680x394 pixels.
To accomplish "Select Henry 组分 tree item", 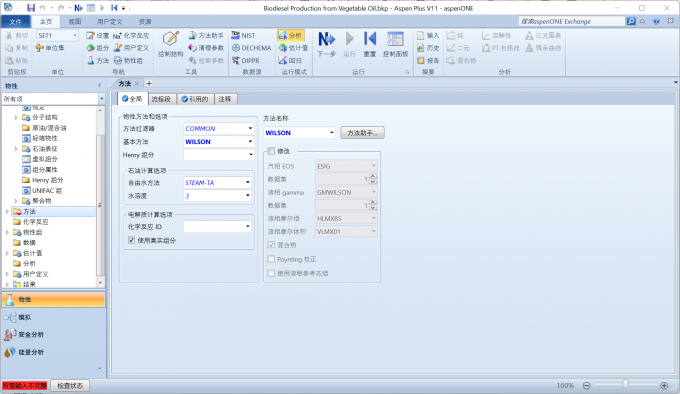I will point(48,180).
